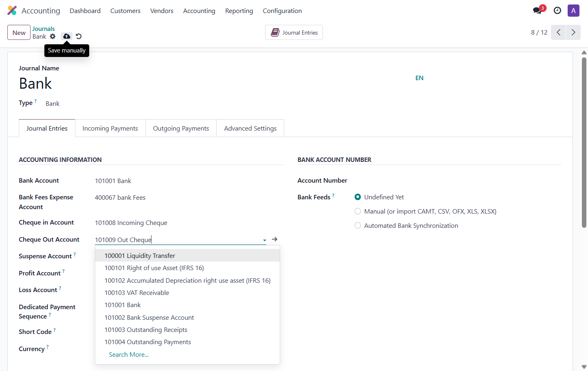This screenshot has height=371, width=588.
Task: Click the Bank Account field value 101001 Bank
Action: [x=113, y=181]
